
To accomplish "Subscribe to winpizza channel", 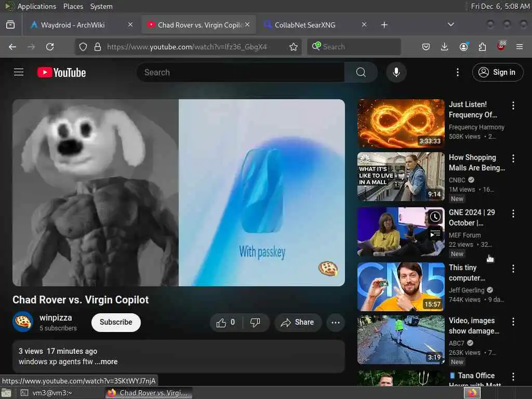I will point(116,322).
